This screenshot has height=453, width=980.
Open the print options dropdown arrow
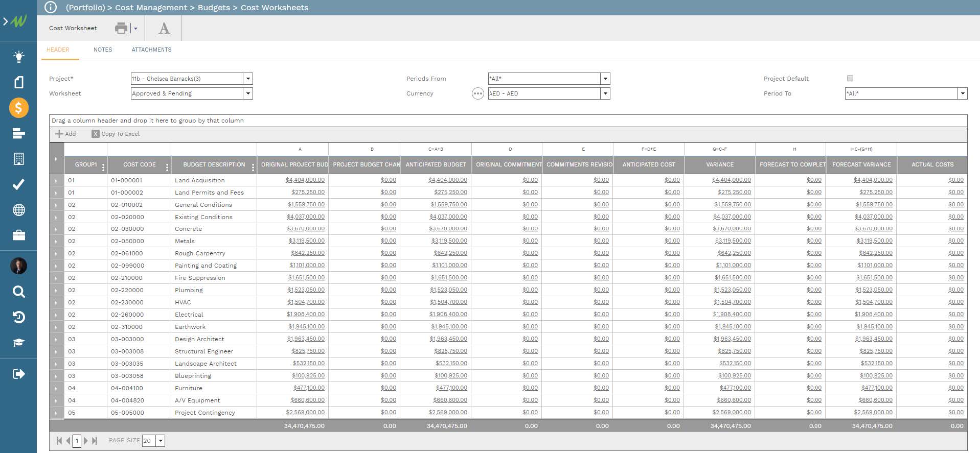click(x=135, y=29)
